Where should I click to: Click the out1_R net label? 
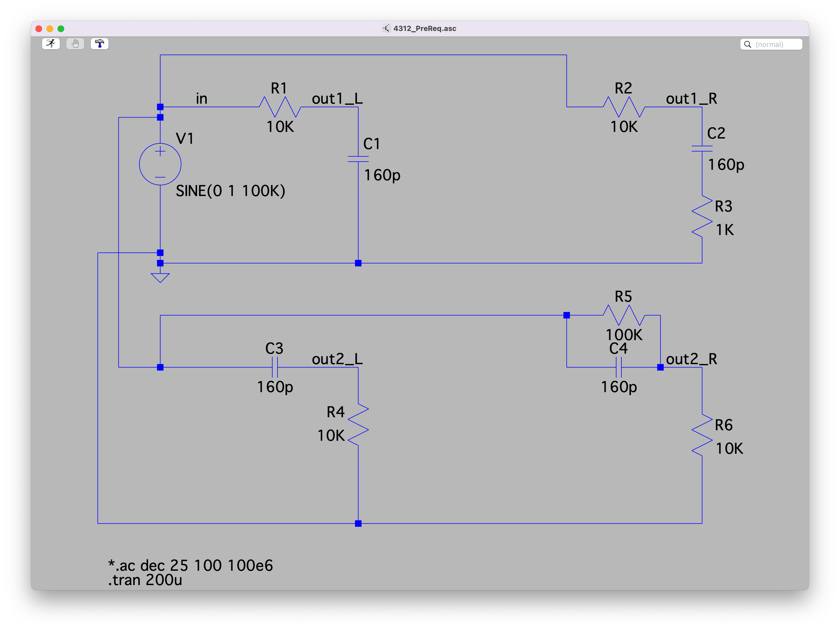coord(691,99)
